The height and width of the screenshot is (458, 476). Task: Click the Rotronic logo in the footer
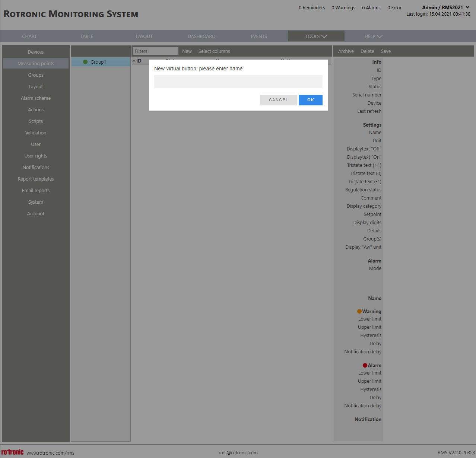click(12, 452)
